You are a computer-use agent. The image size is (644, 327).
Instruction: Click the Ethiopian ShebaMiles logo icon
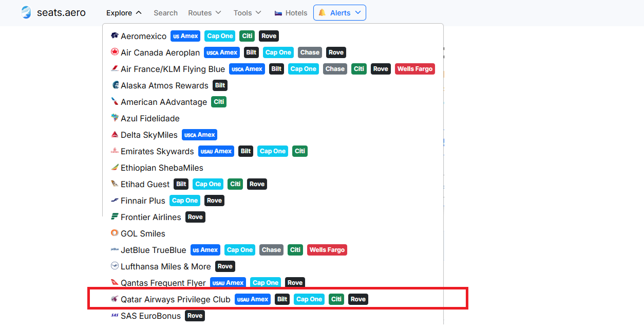click(115, 167)
